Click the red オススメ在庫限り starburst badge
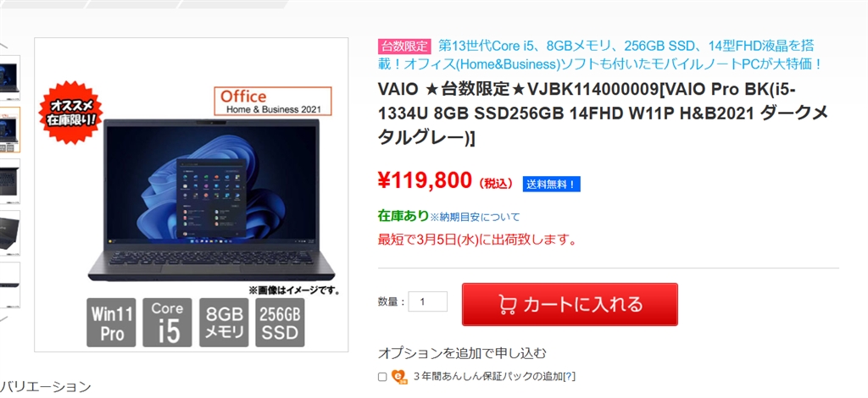This screenshot has width=868, height=398. pyautogui.click(x=71, y=113)
